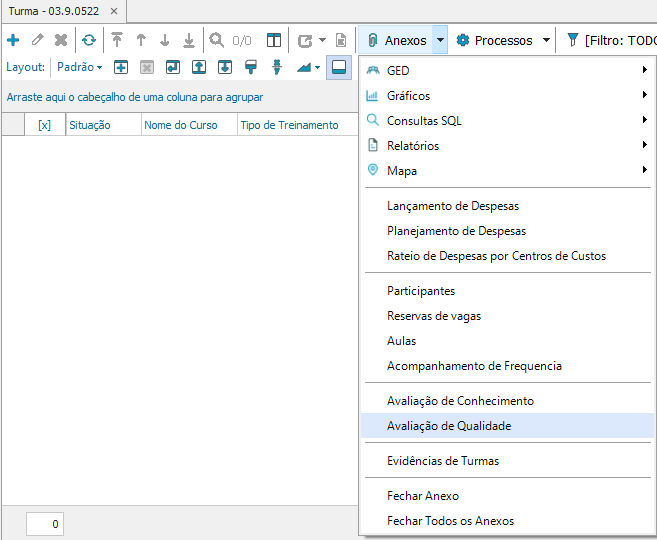Image resolution: width=657 pixels, height=540 pixels.
Task: Toggle the highlighted bottom panel button
Action: (x=339, y=67)
